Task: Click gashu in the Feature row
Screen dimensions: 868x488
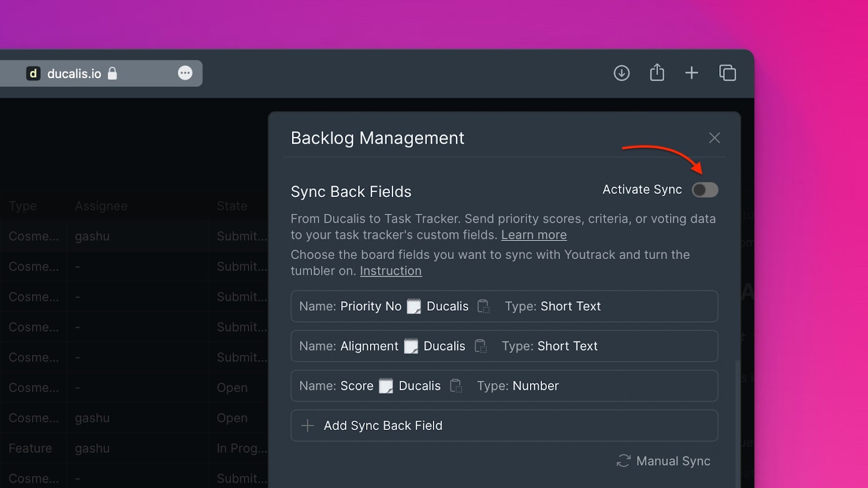Action: tap(92, 448)
